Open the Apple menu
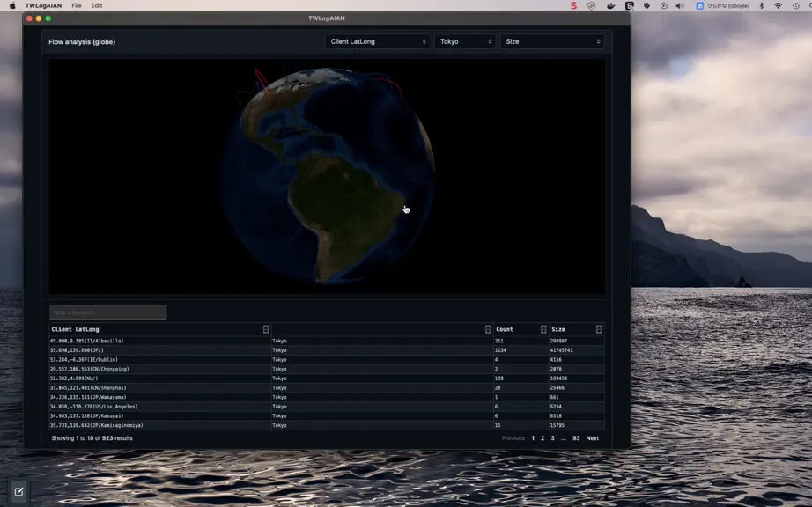The image size is (812, 507). click(x=12, y=5)
